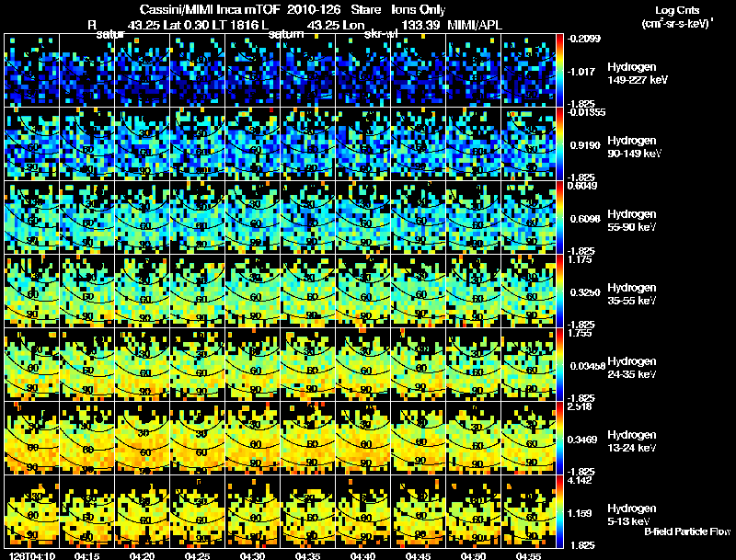Viewport: 736px width, 560px height.
Task: Click the 1.159 colorbar midpoint value
Action: point(580,514)
